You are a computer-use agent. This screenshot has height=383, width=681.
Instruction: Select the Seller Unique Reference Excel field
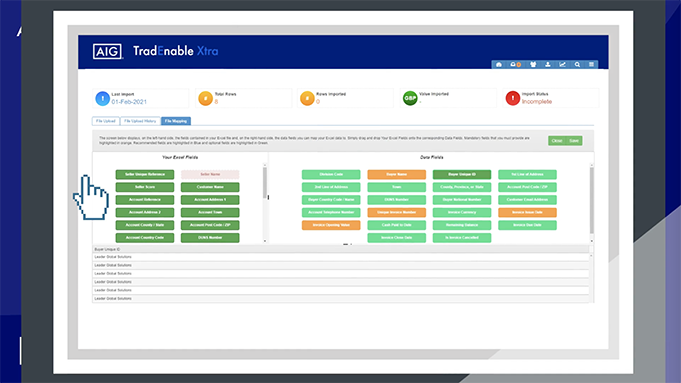coord(145,175)
